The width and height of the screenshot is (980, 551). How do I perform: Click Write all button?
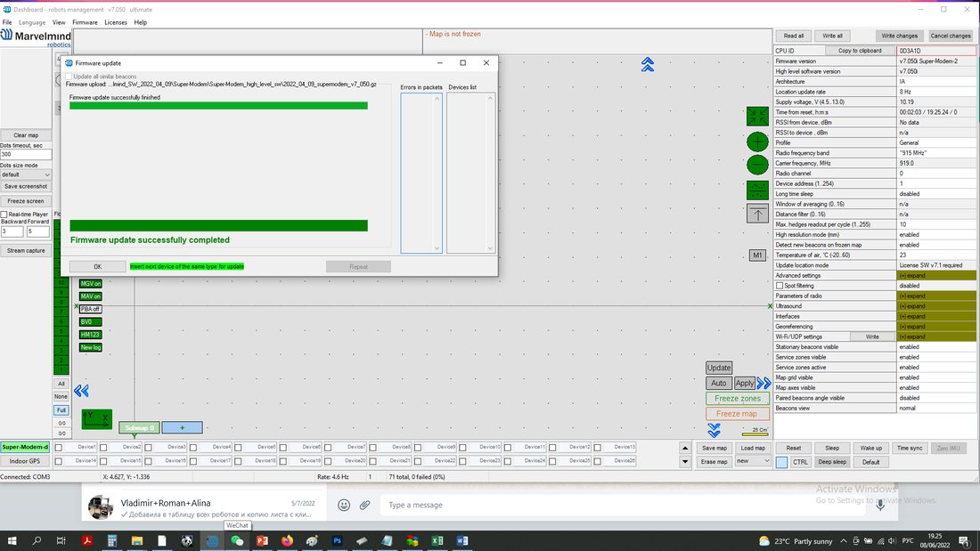832,36
